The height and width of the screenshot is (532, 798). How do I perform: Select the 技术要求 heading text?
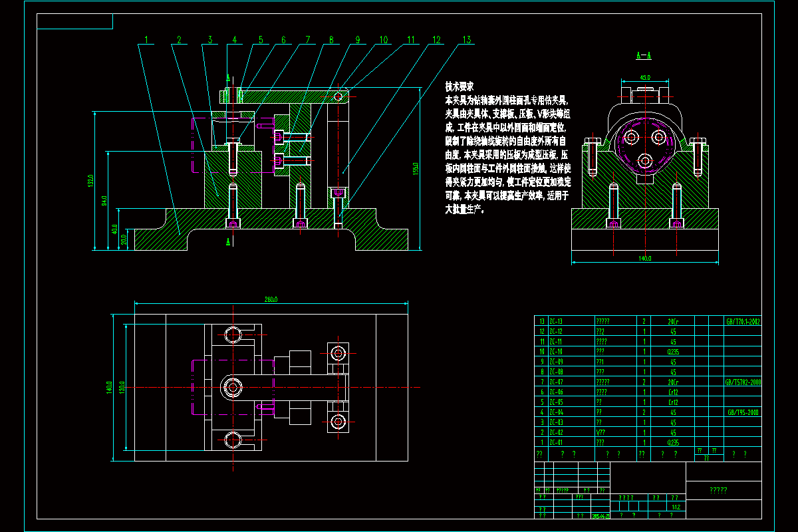(459, 86)
